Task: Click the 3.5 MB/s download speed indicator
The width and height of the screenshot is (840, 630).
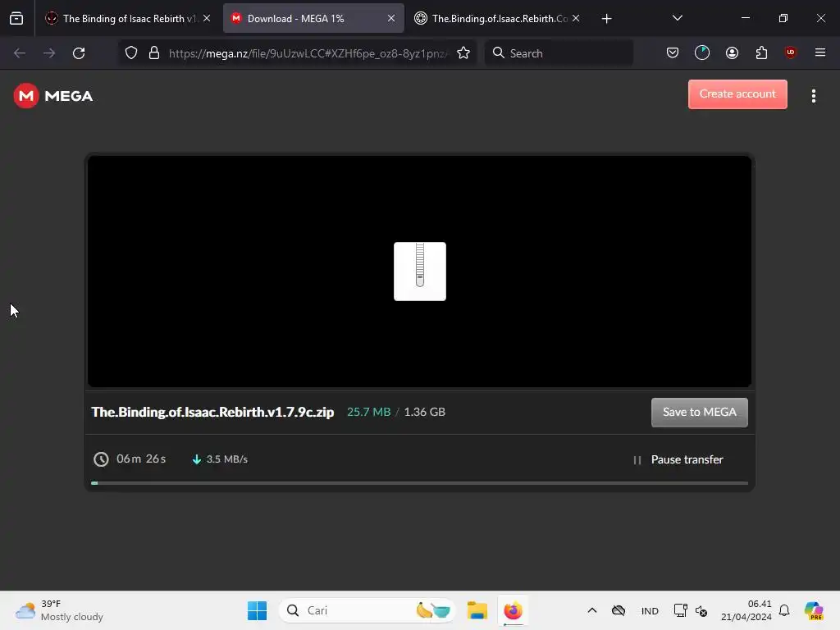Action: pyautogui.click(x=220, y=459)
